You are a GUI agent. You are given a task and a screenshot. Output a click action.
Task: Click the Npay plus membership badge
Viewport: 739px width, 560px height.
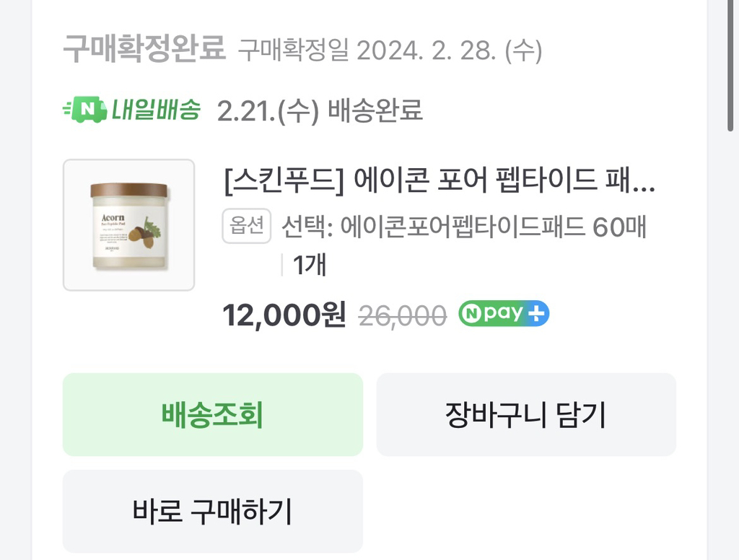pyautogui.click(x=504, y=314)
